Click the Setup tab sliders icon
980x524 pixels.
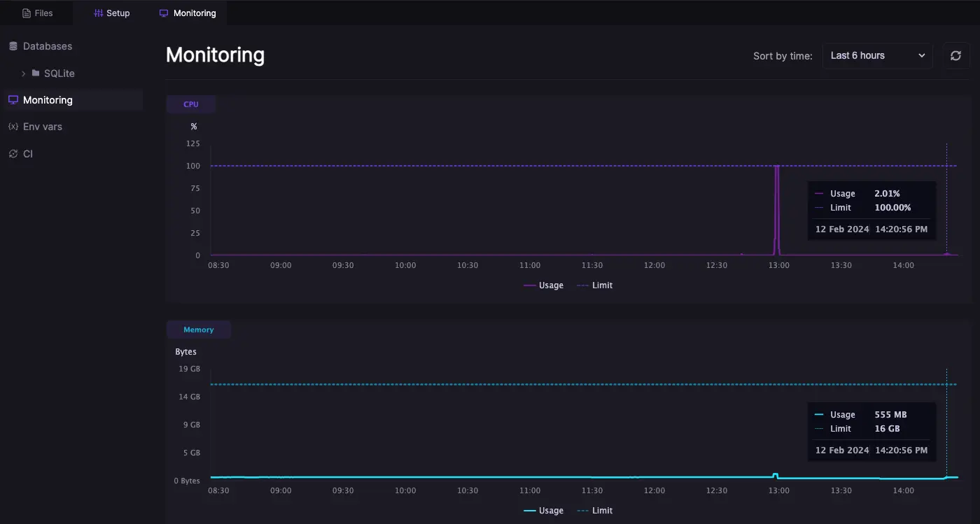click(98, 13)
